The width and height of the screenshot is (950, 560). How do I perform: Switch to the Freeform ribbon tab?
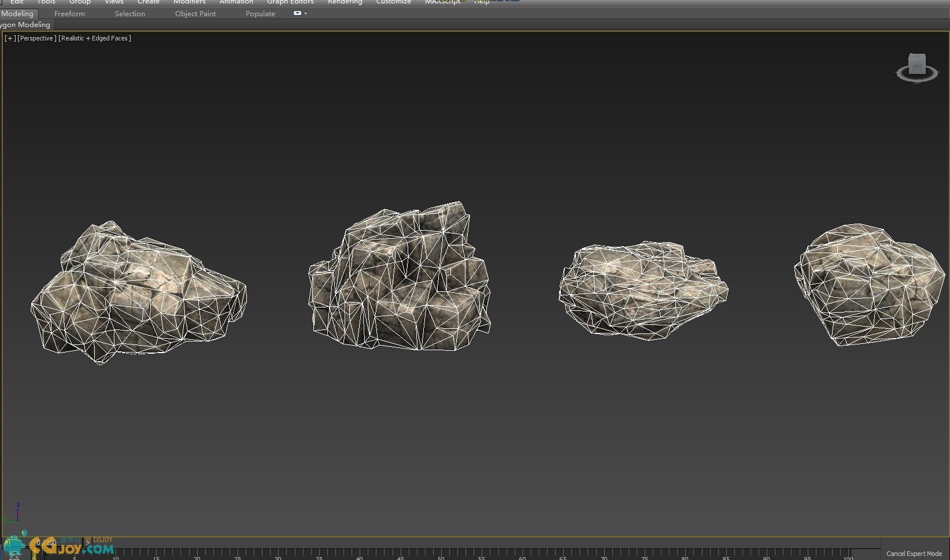pyautogui.click(x=69, y=13)
